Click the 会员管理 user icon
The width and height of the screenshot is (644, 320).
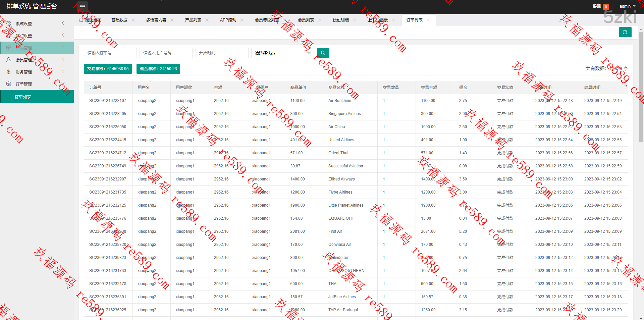(x=9, y=60)
